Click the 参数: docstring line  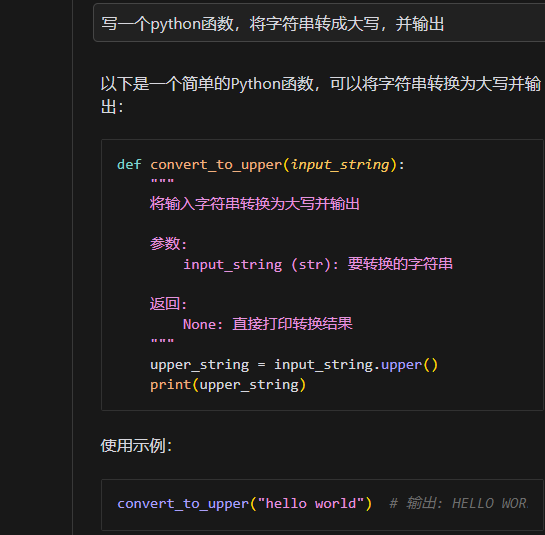point(169,244)
